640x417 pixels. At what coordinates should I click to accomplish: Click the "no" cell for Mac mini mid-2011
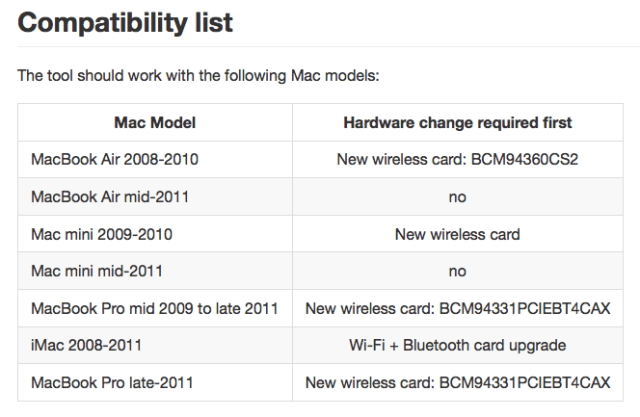[x=457, y=271]
